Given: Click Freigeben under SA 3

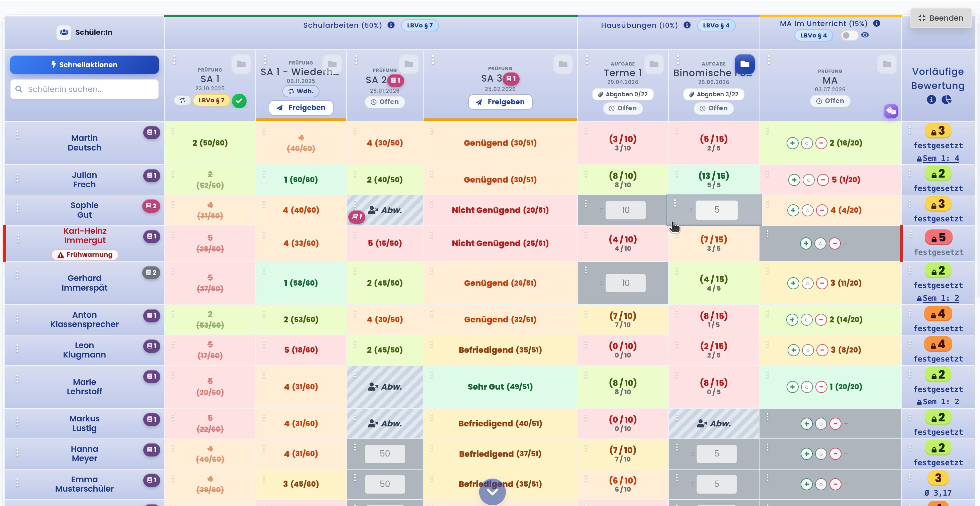Looking at the screenshot, I should (x=500, y=102).
